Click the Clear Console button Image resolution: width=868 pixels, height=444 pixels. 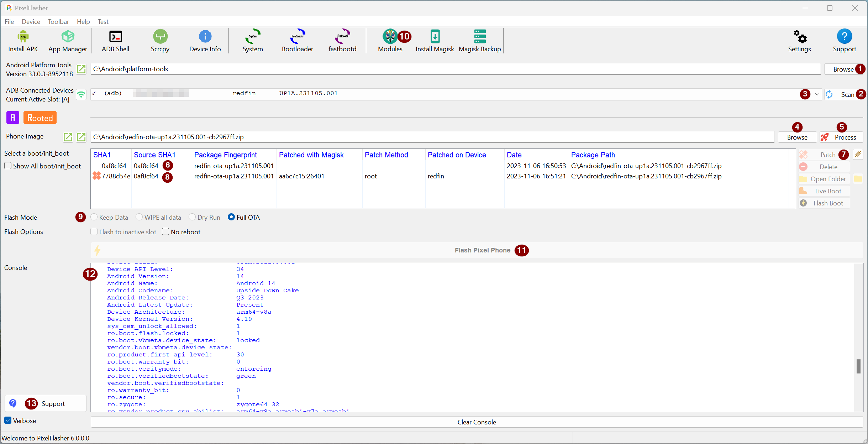point(477,421)
